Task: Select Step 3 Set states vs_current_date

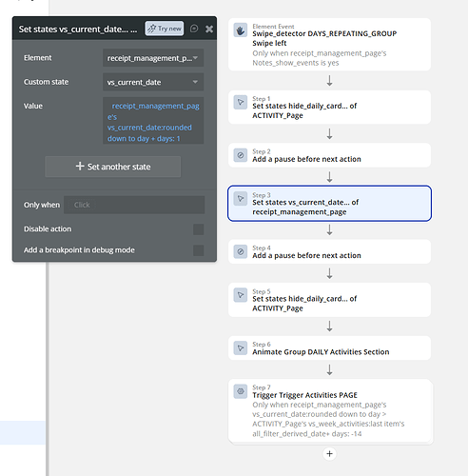Action: click(x=329, y=204)
